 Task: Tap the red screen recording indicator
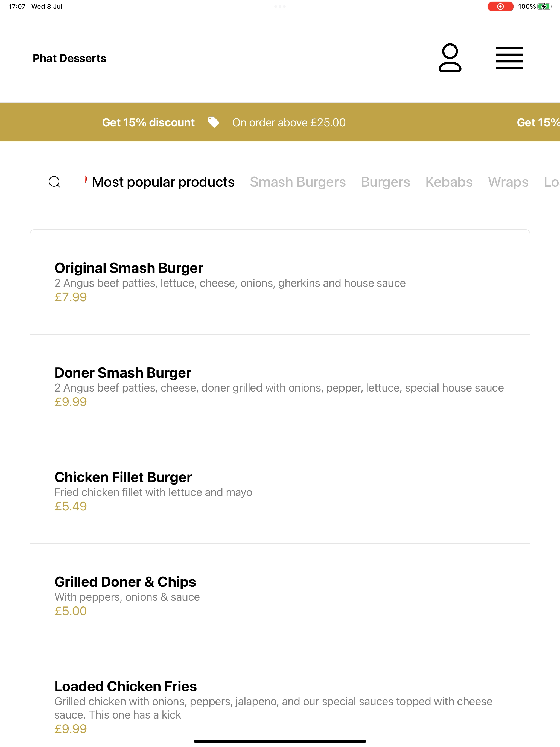tap(500, 6)
